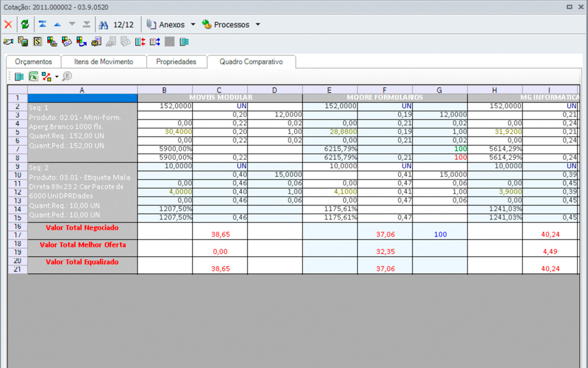Image resolution: width=588 pixels, height=368 pixels.
Task: Jump to the first record arrow
Action: pos(42,25)
